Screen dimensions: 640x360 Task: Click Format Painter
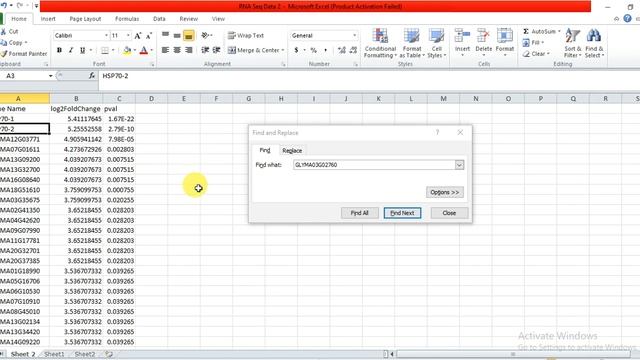coord(24,54)
